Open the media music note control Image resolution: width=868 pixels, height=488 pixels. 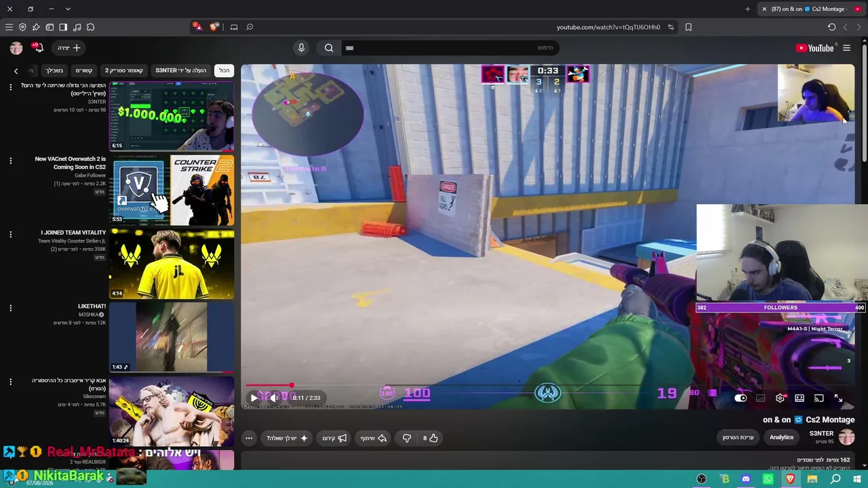(x=77, y=27)
